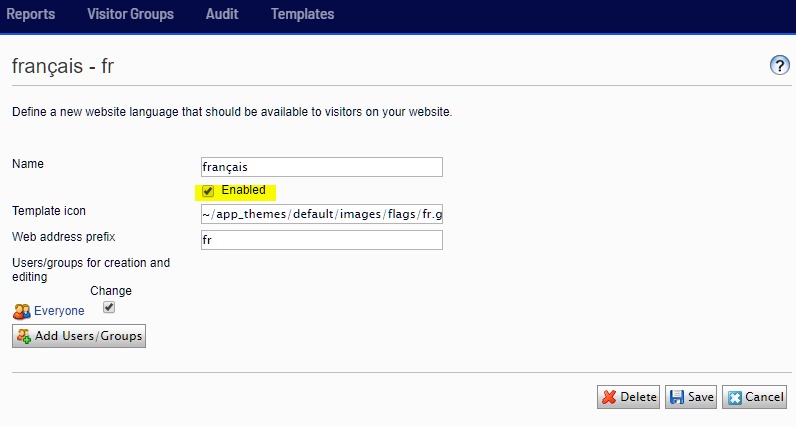
Task: Open the help question mark icon
Action: [779, 66]
